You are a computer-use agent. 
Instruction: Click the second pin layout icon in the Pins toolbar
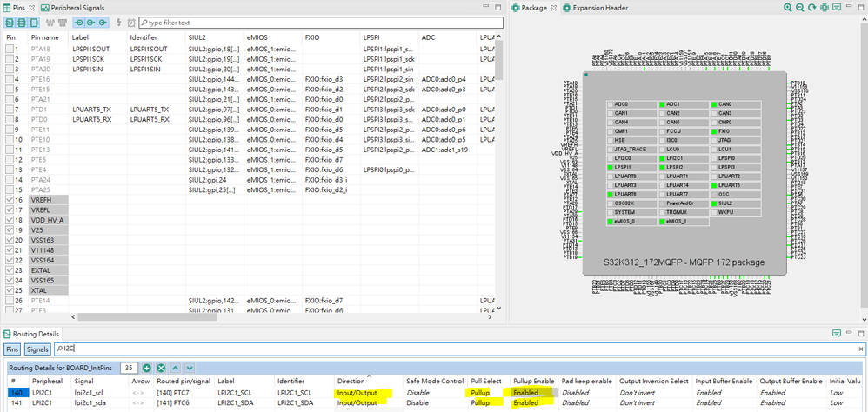click(x=22, y=23)
